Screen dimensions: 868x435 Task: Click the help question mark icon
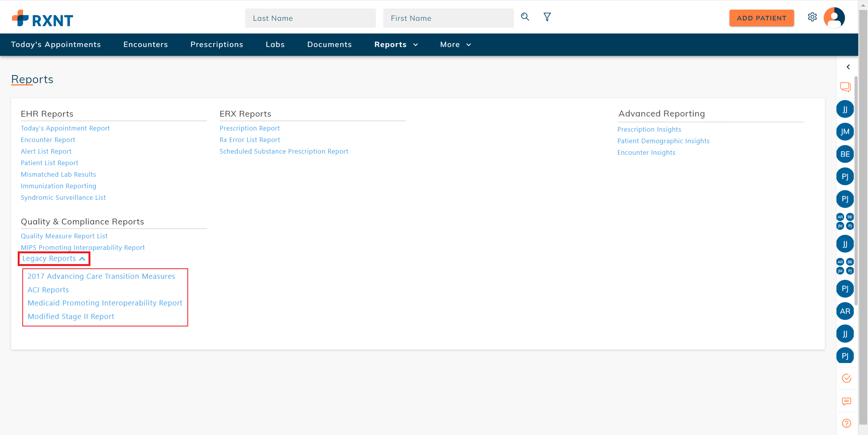846,423
